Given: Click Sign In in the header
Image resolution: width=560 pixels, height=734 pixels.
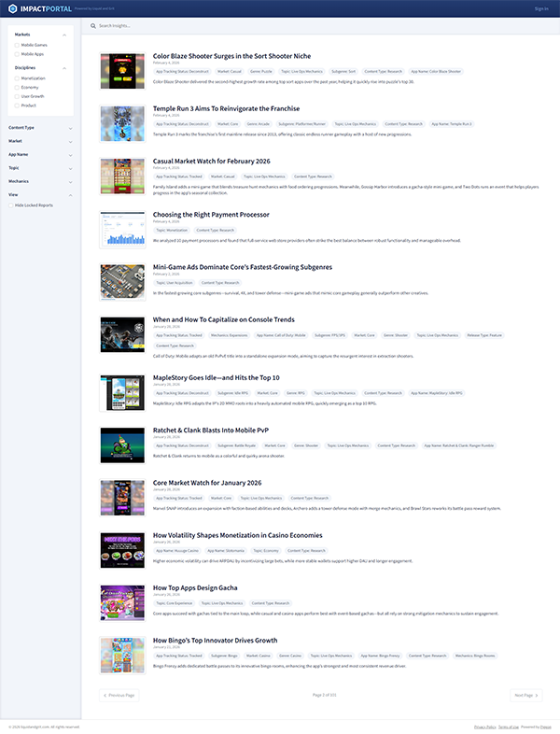Looking at the screenshot, I should [541, 8].
